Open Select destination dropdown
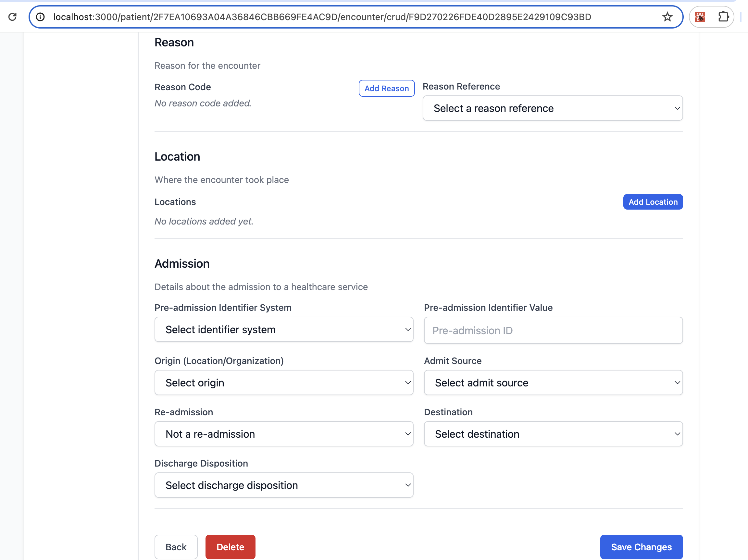 (553, 434)
